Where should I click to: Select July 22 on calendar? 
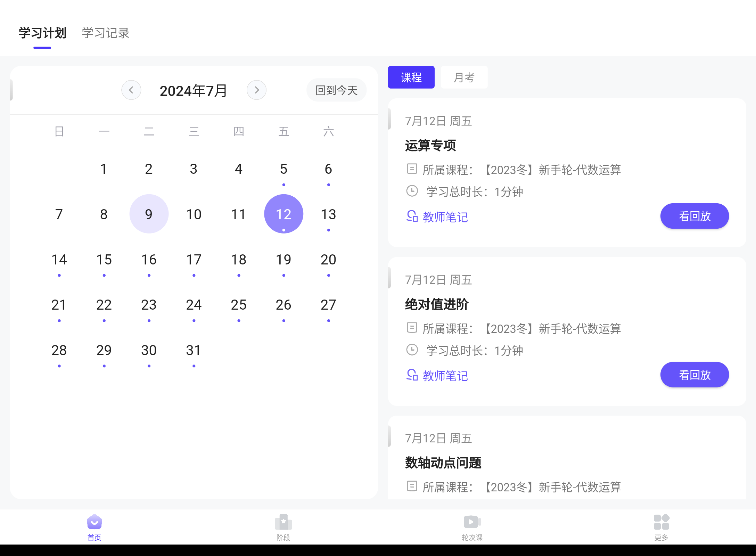tap(104, 305)
